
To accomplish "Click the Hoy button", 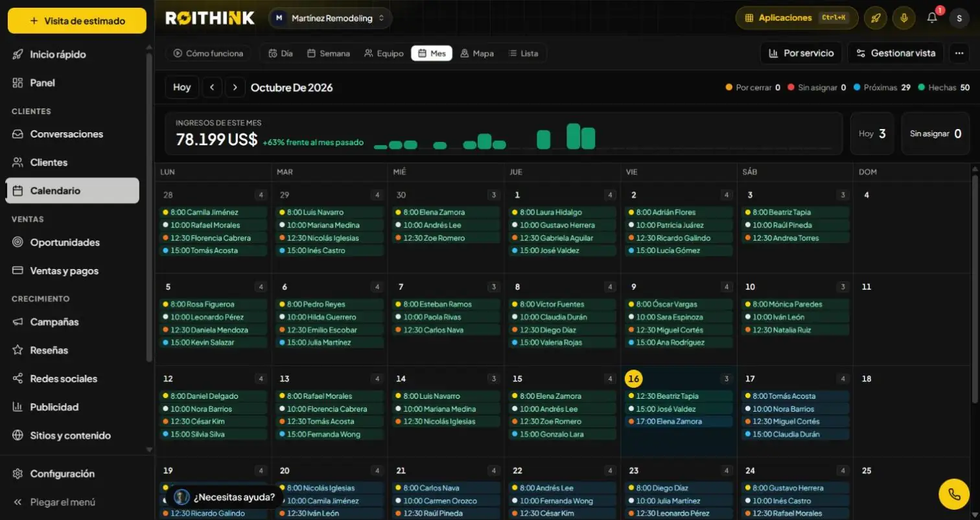I will tap(182, 88).
